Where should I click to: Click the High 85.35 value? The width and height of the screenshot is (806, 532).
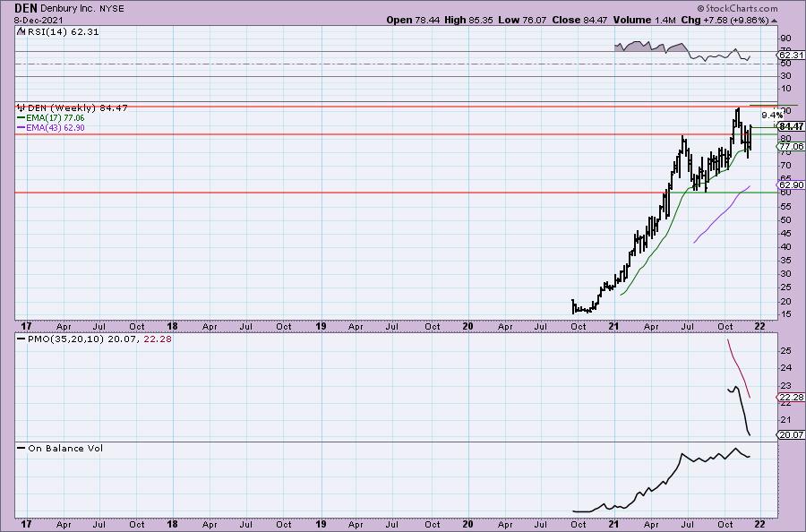coord(468,20)
